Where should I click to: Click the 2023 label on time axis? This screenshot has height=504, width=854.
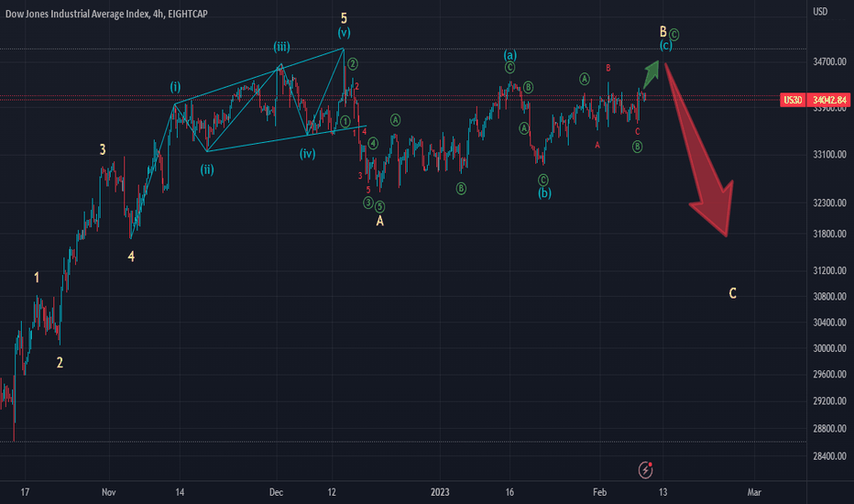point(440,492)
